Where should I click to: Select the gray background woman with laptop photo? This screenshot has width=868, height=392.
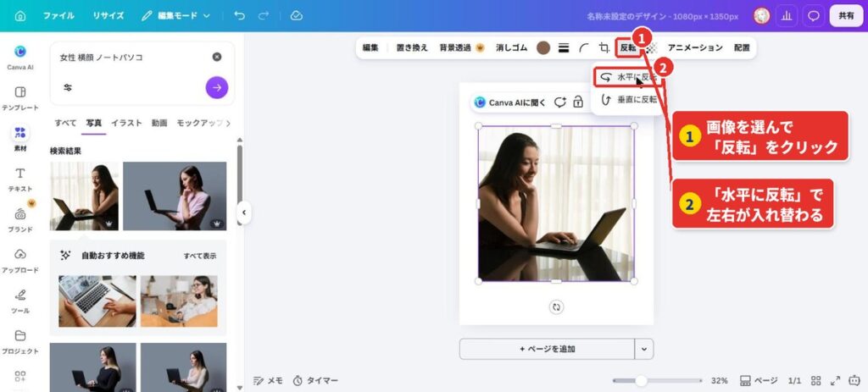point(175,196)
